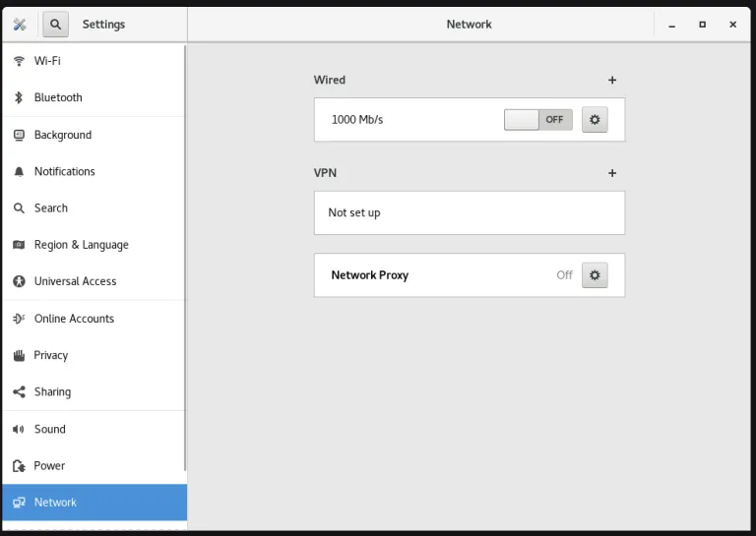Click the Sound speaker icon
This screenshot has height=536, width=756.
coord(19,429)
